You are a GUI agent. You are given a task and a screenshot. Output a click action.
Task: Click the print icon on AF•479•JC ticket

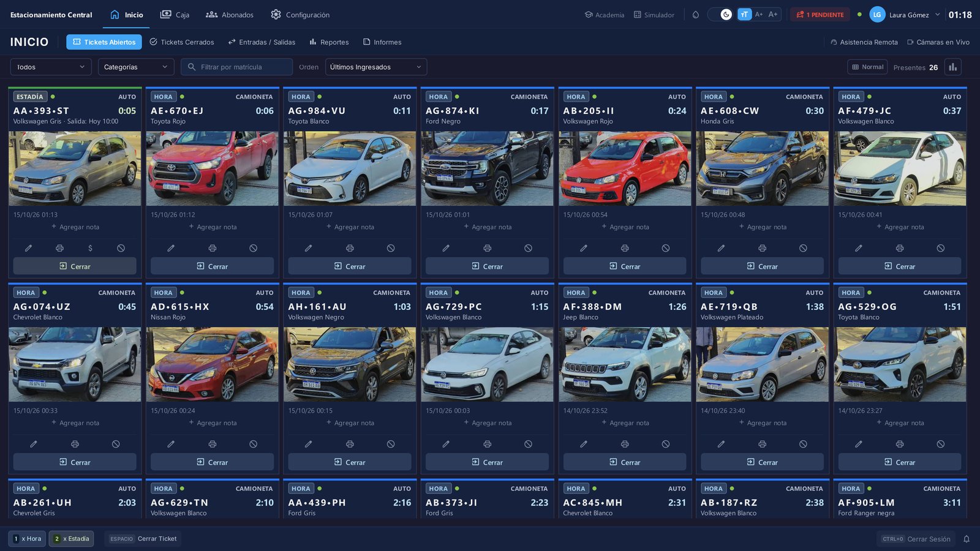(900, 248)
